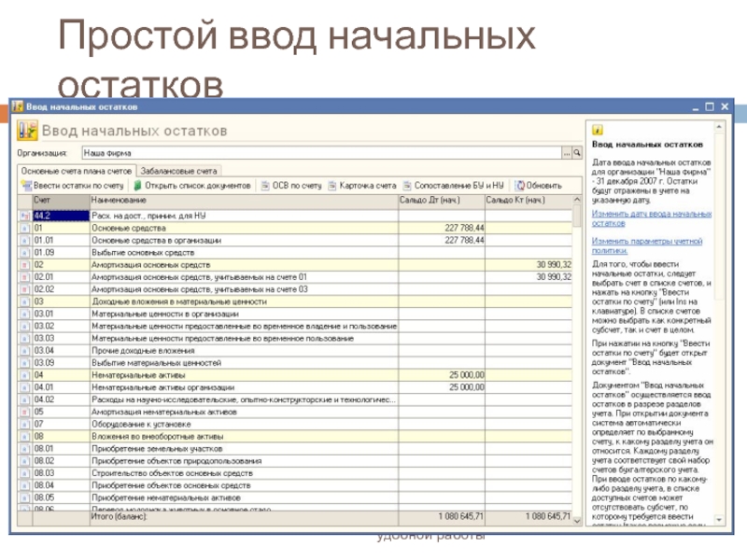Click the Наименование column header

point(244,201)
